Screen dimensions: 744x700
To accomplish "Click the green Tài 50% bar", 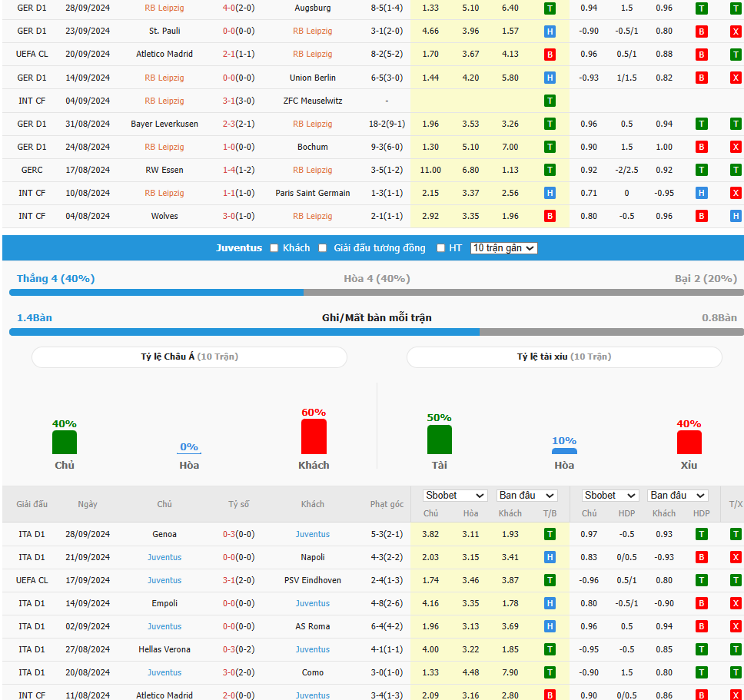I will tap(440, 440).
